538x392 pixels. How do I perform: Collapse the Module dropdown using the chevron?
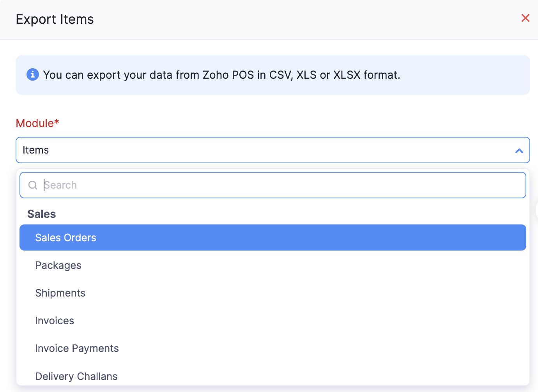[519, 150]
